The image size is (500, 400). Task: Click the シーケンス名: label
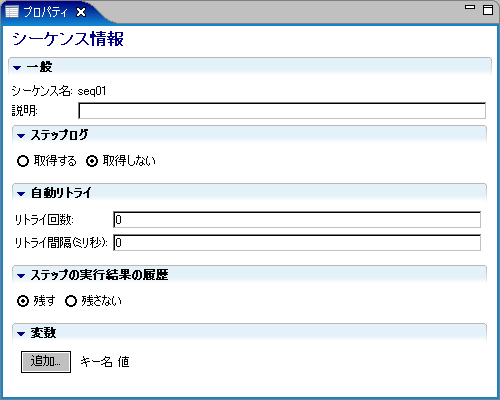coord(42,91)
